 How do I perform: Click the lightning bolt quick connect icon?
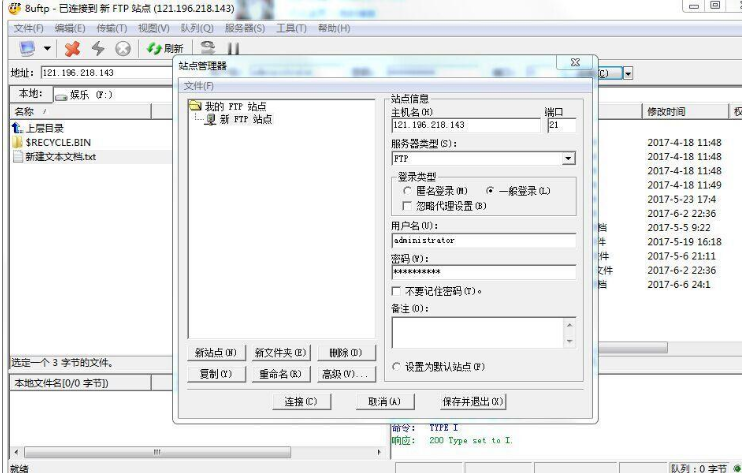(98, 48)
